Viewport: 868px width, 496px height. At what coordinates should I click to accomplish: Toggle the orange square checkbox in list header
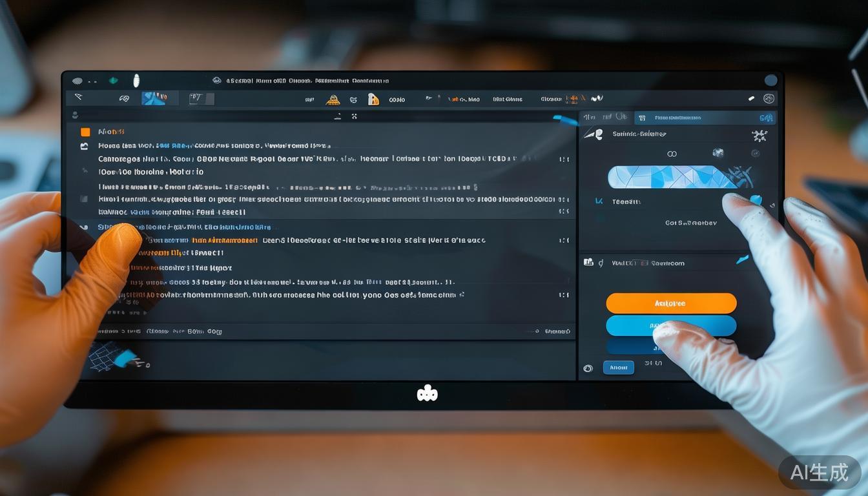pos(85,132)
